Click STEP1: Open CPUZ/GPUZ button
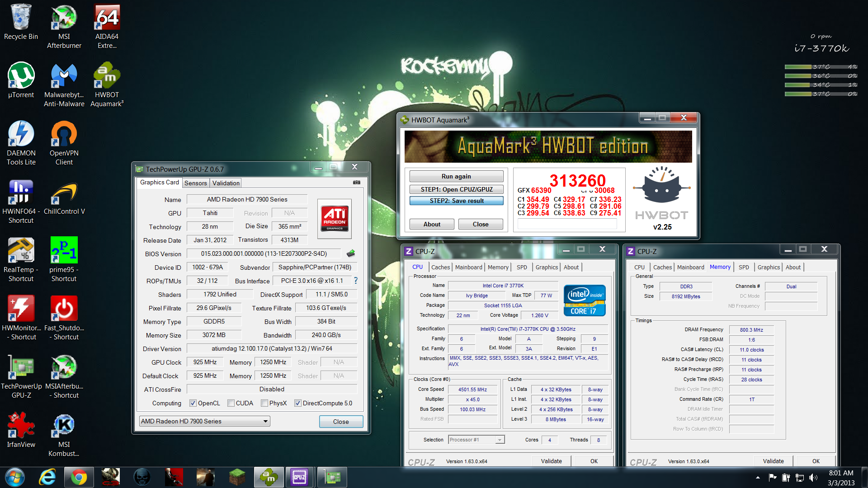Viewport: 868px width, 488px height. (x=456, y=189)
